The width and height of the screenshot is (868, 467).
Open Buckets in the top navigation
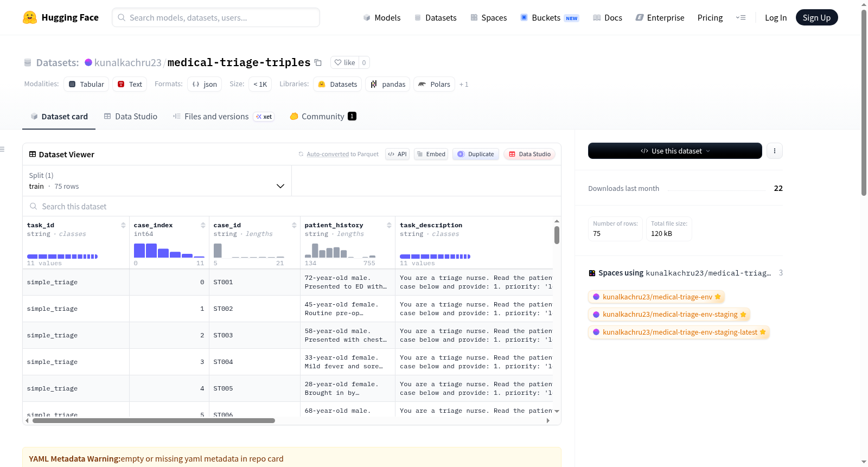(549, 18)
